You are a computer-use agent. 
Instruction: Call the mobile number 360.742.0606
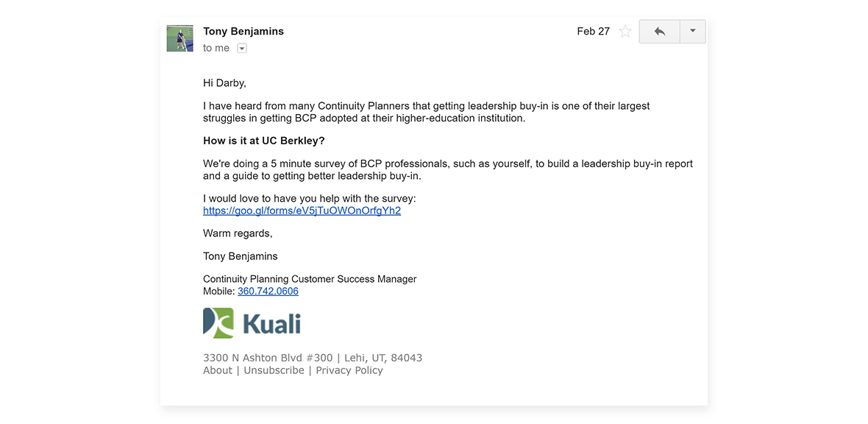tap(268, 291)
